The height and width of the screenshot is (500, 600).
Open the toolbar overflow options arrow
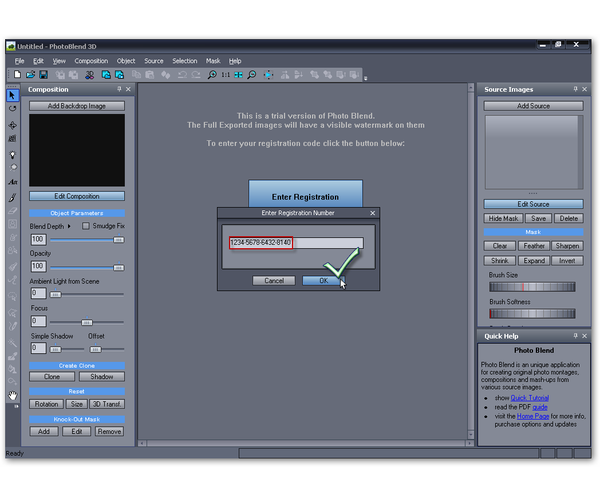[x=365, y=78]
